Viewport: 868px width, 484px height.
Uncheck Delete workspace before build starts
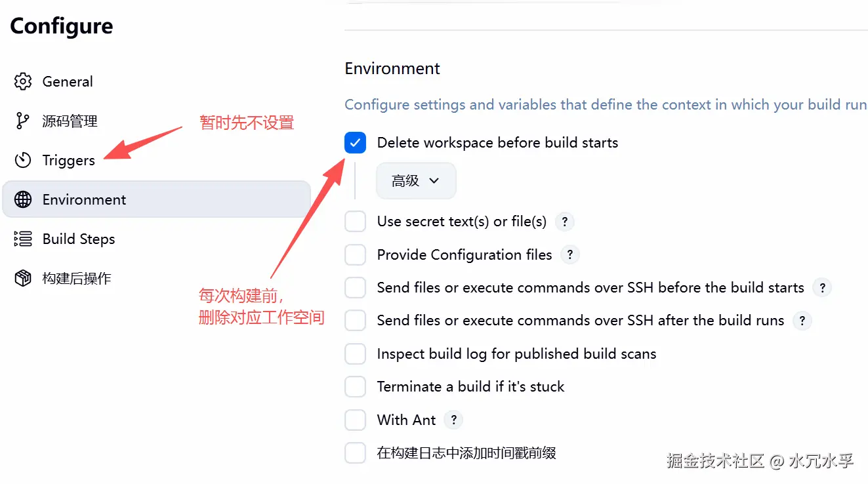coord(356,143)
